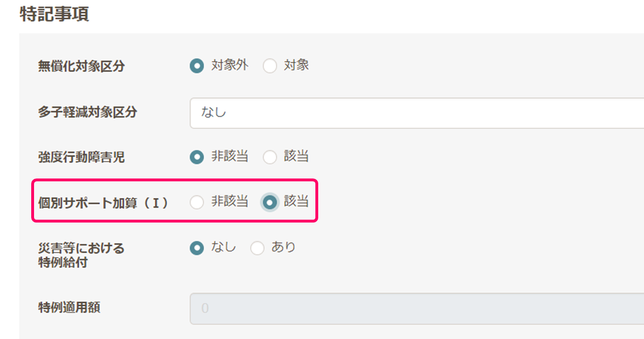This screenshot has height=339, width=644.
Task: Open the 多子軽減対象区分 dropdown
Action: 416,113
